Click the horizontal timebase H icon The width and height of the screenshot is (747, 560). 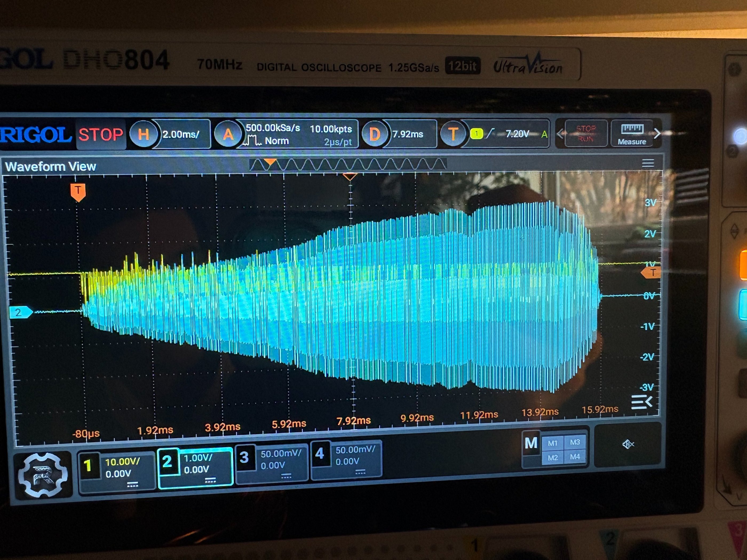pos(143,134)
